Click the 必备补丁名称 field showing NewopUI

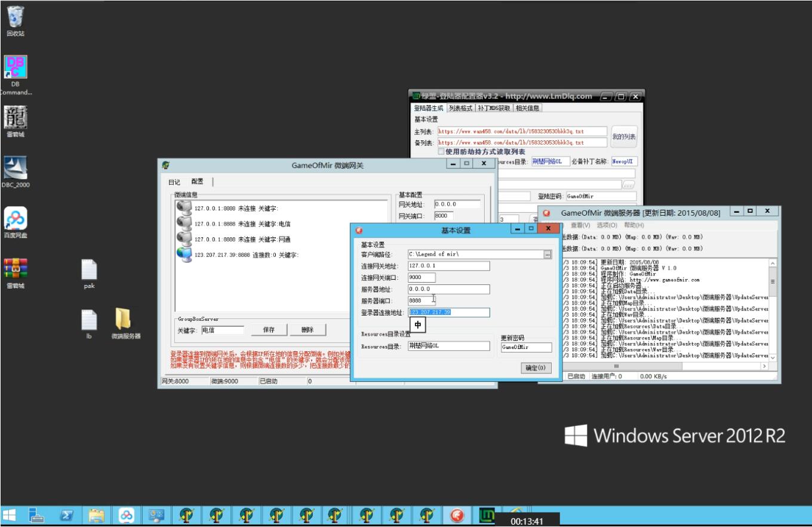pyautogui.click(x=624, y=161)
